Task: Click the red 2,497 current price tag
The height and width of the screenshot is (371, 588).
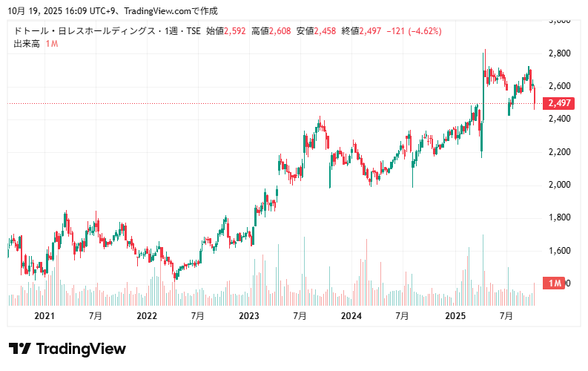Action: click(x=558, y=103)
